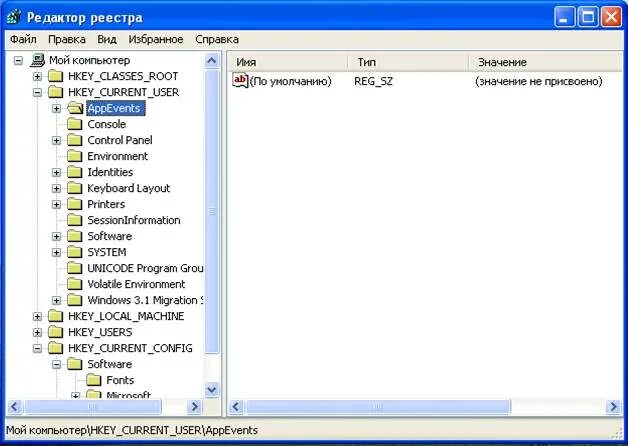Viewport: 628px width, 446px height.
Task: Click the ab string value icon
Action: tap(240, 81)
